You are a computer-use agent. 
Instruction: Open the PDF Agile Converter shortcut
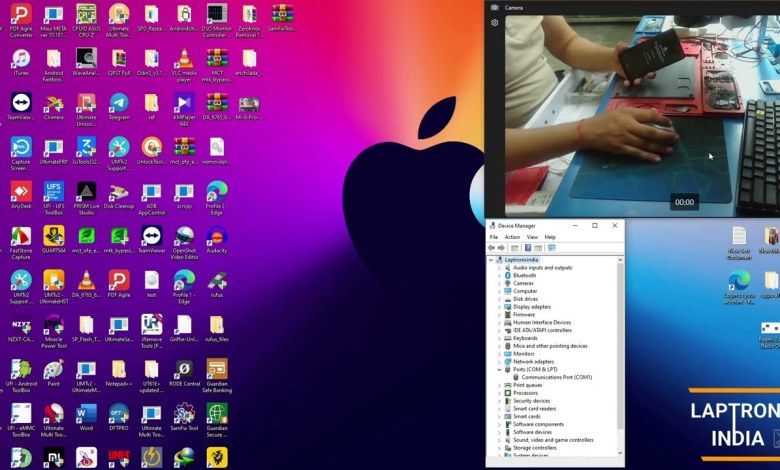tap(21, 20)
